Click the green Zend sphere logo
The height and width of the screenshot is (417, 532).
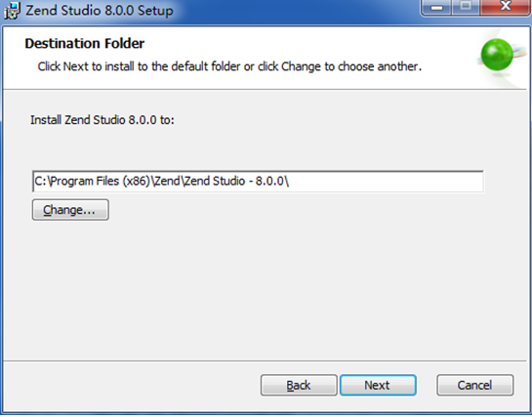pyautogui.click(x=497, y=55)
